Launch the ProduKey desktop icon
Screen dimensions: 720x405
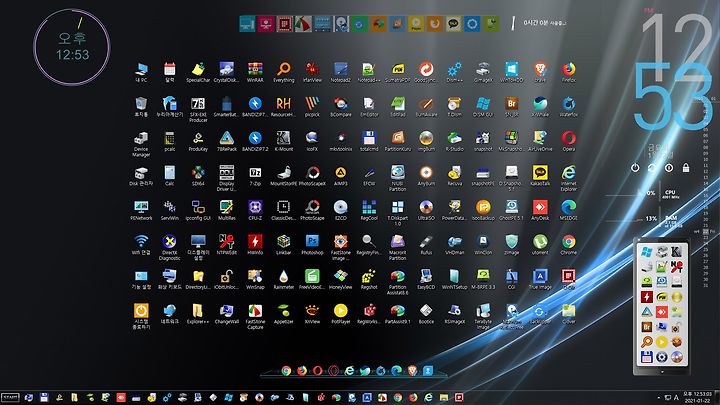198,139
